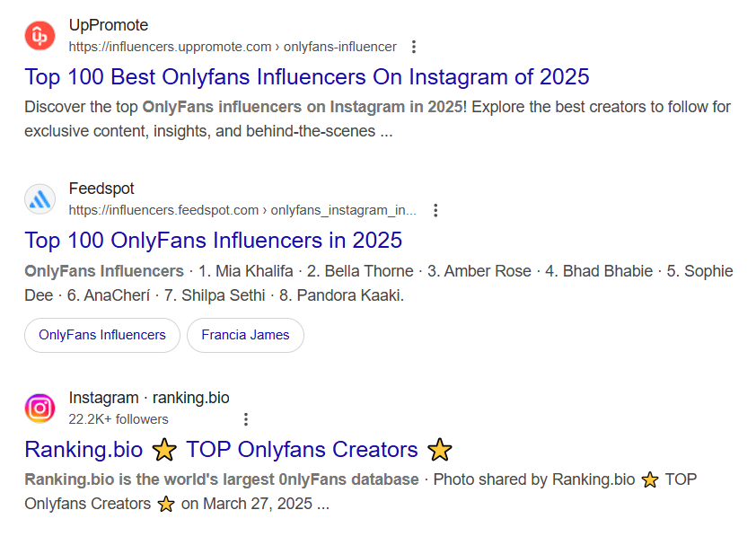Open three-dot menu for Feedspot result
756x545 pixels.
[435, 210]
